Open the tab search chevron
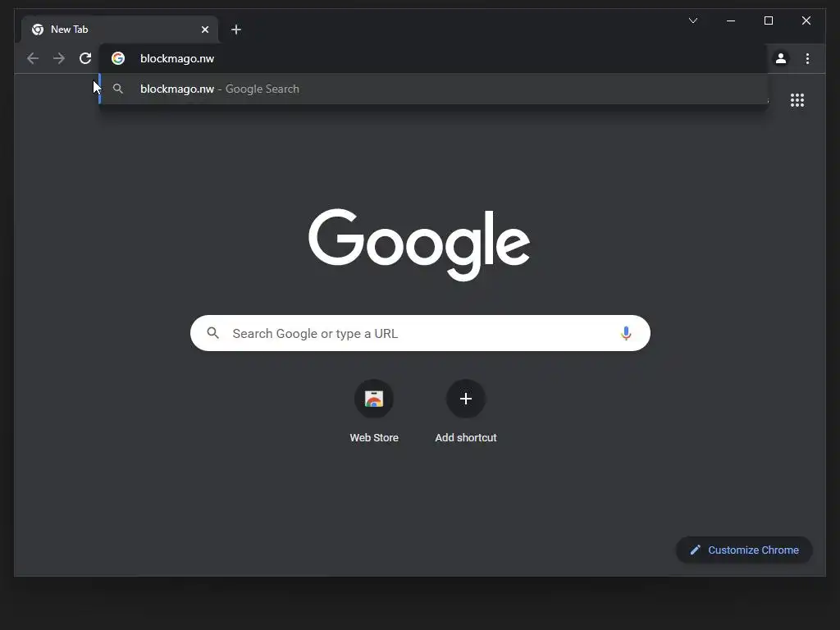The height and width of the screenshot is (630, 840). coord(692,21)
